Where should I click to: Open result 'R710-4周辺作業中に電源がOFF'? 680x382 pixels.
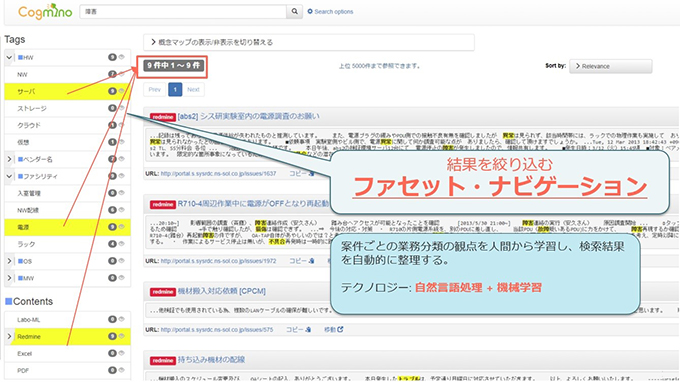tap(253, 204)
